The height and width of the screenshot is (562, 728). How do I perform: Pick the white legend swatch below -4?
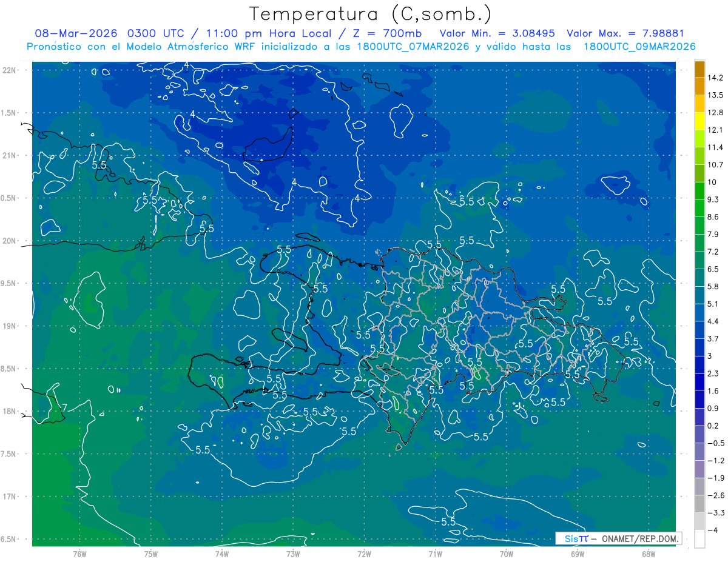[x=699, y=539]
